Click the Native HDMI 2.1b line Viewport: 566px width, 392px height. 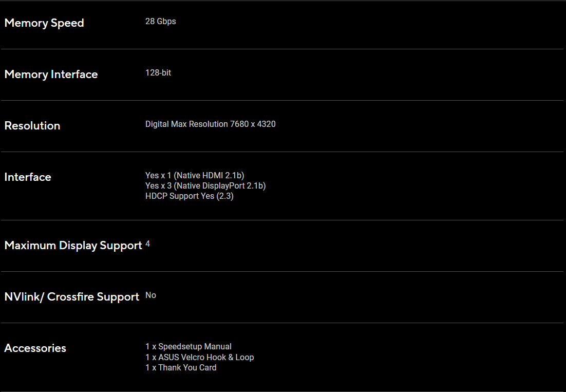pos(195,176)
